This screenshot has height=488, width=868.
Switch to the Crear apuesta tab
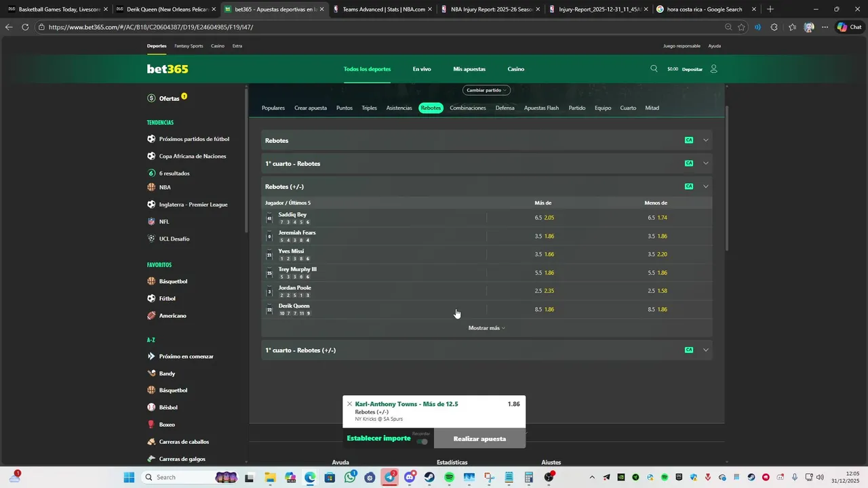click(311, 108)
